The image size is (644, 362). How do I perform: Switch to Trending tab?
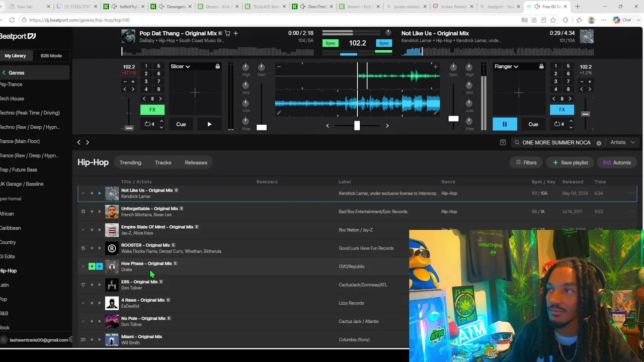coord(130,162)
